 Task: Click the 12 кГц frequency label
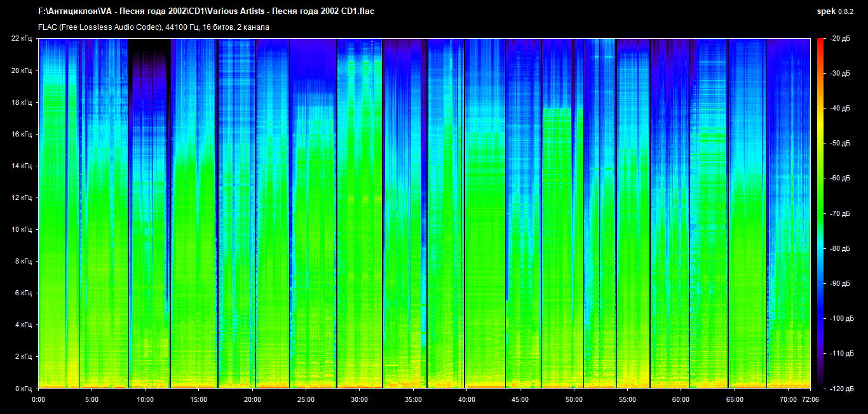22,197
